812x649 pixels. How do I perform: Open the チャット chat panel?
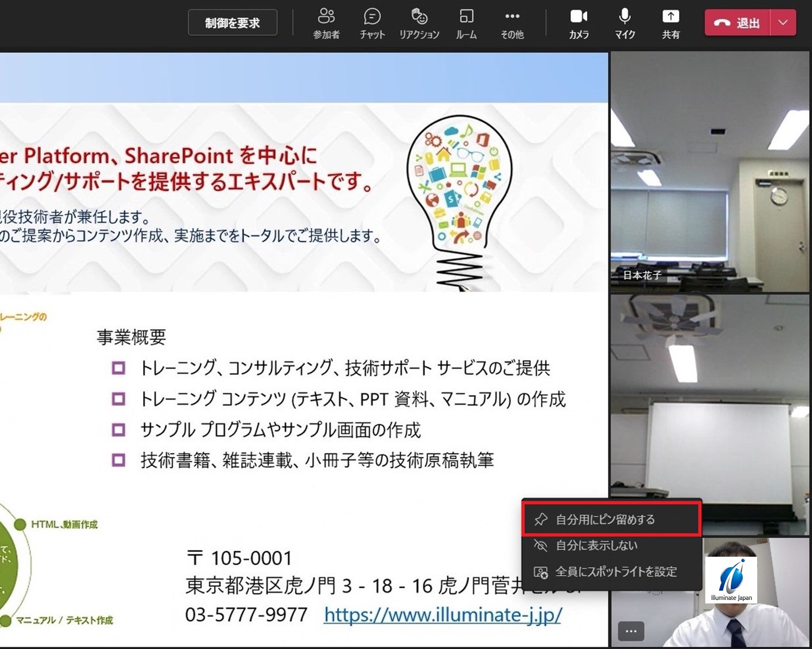point(372,24)
